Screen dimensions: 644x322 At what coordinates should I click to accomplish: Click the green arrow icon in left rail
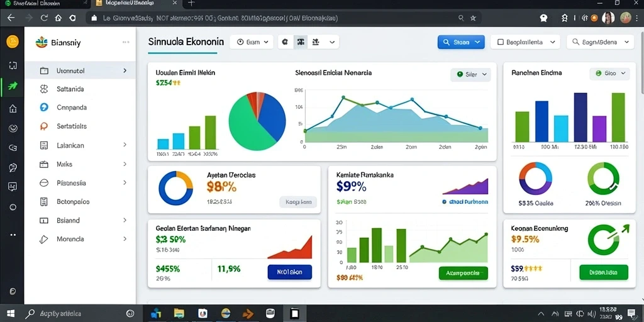click(x=13, y=86)
